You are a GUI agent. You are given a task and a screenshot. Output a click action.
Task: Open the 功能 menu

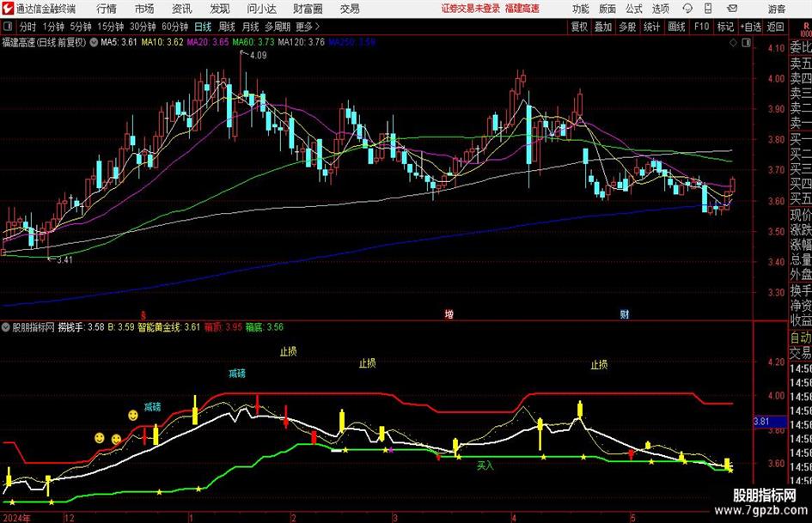(581, 9)
